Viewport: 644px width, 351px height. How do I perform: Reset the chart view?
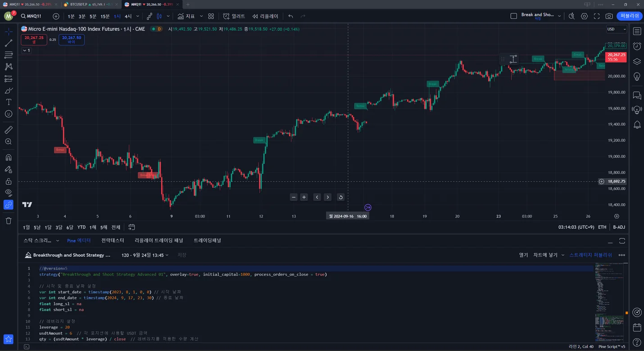coord(340,197)
